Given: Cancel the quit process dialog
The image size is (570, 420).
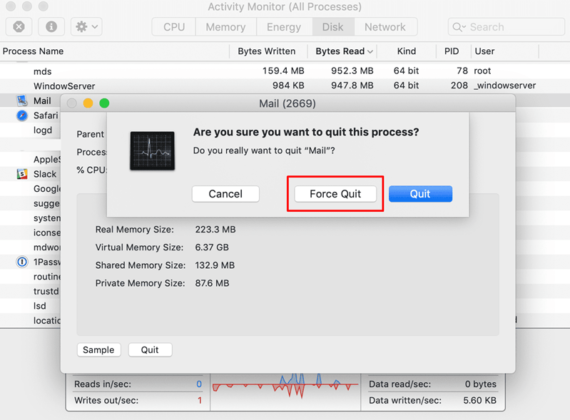Looking at the screenshot, I should click(x=226, y=194).
